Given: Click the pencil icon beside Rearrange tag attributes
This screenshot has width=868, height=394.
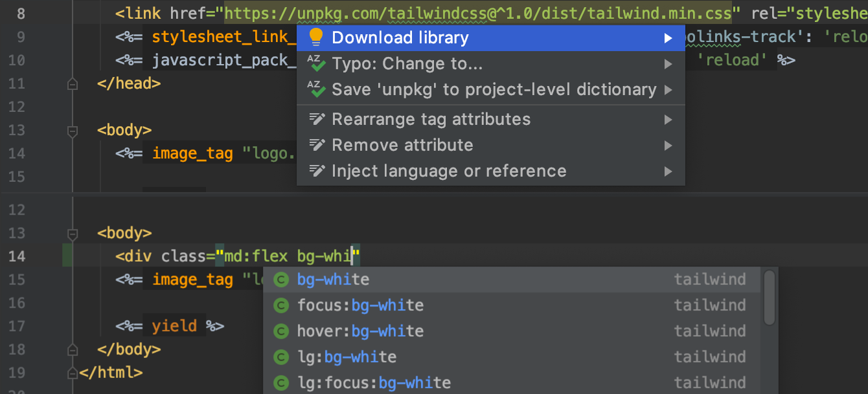Looking at the screenshot, I should click(x=316, y=119).
